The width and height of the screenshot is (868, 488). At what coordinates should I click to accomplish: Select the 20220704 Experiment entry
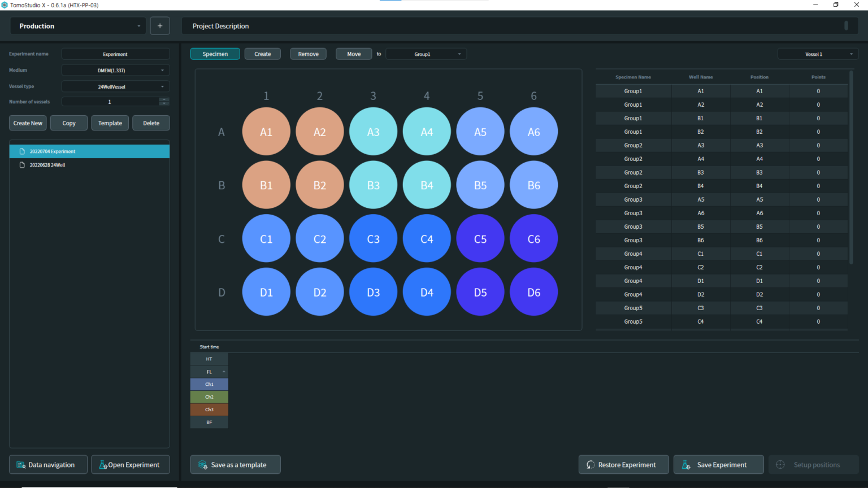(x=53, y=151)
